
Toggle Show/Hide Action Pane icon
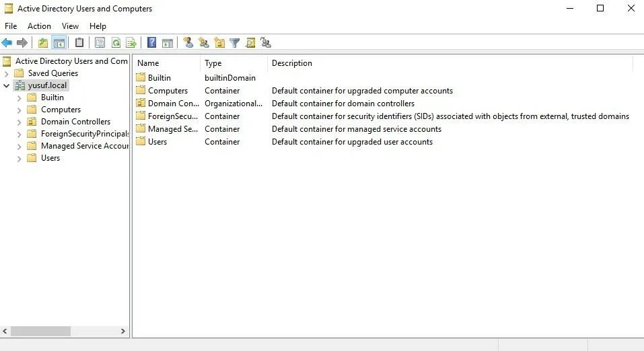168,42
